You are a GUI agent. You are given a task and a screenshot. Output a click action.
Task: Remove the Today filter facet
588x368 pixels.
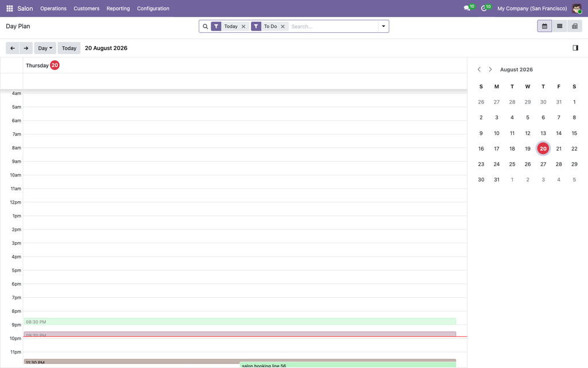click(x=243, y=26)
